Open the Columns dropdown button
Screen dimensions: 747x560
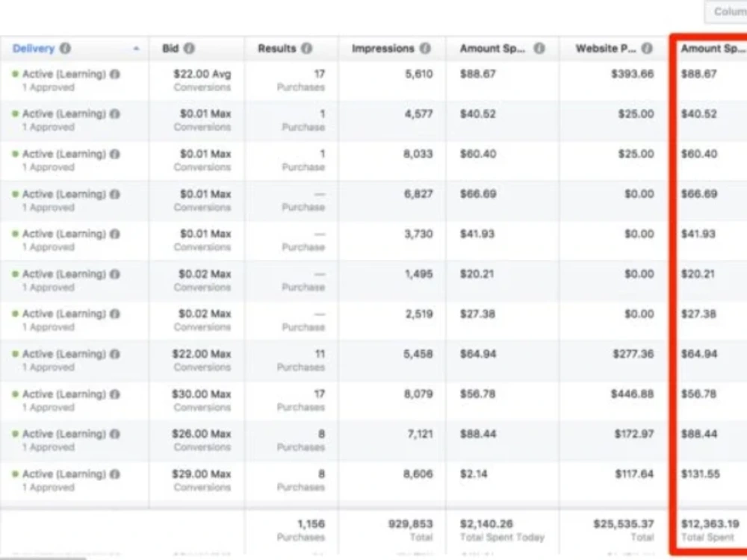tap(726, 11)
